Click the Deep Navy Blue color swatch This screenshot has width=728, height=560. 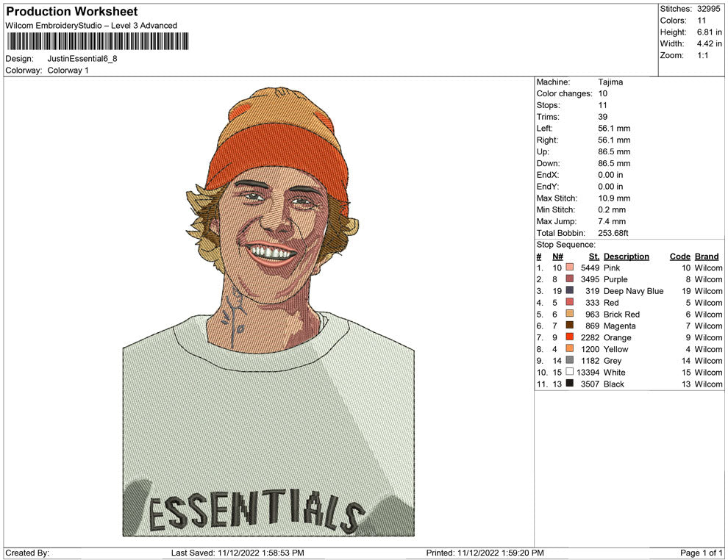click(x=570, y=290)
